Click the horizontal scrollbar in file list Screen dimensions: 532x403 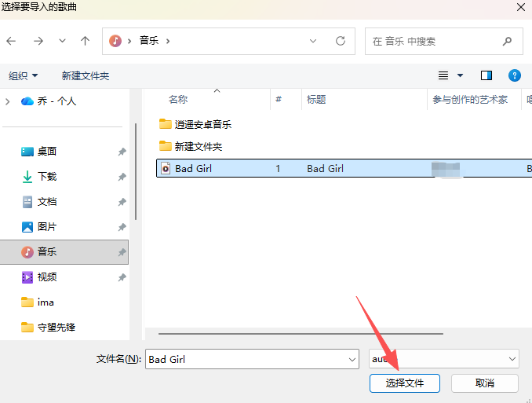301,334
